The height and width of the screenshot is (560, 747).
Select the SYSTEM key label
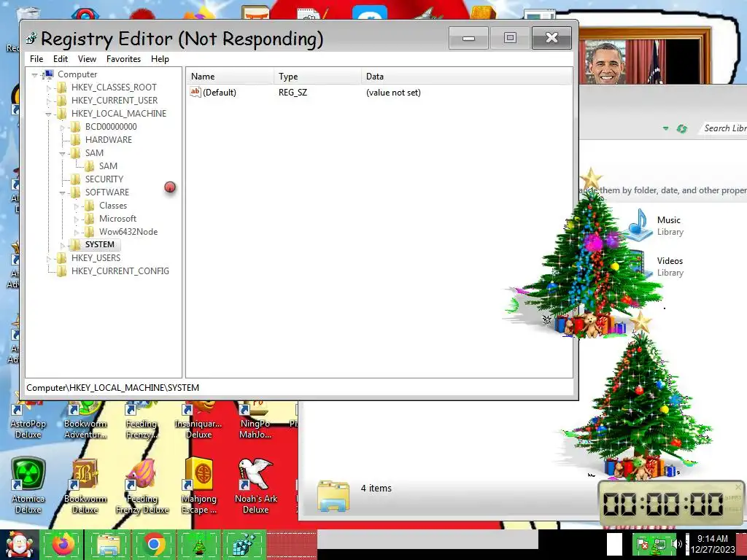(99, 245)
